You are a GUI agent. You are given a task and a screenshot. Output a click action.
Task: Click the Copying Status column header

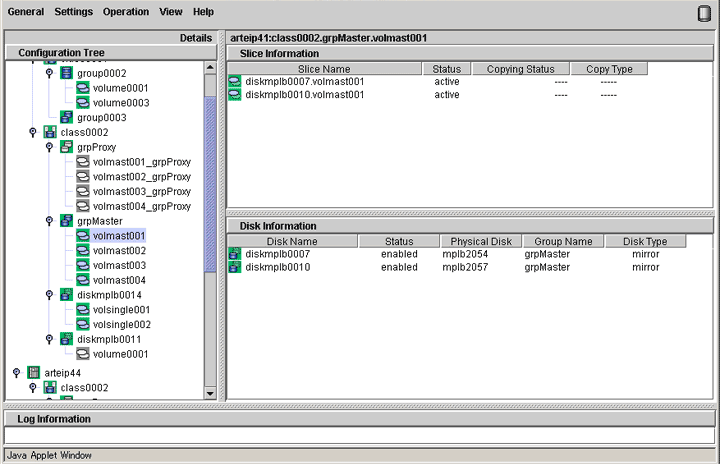pos(521,69)
